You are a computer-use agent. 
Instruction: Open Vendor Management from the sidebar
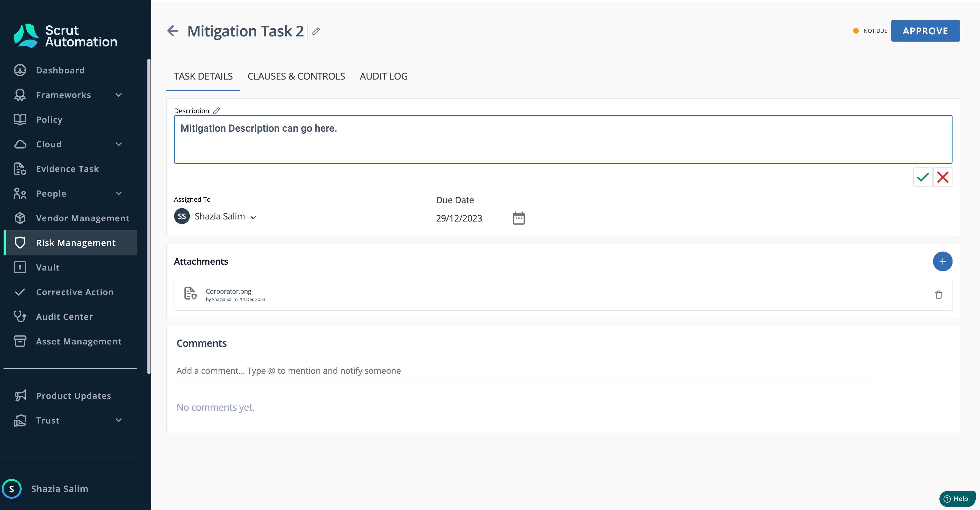pyautogui.click(x=70, y=218)
